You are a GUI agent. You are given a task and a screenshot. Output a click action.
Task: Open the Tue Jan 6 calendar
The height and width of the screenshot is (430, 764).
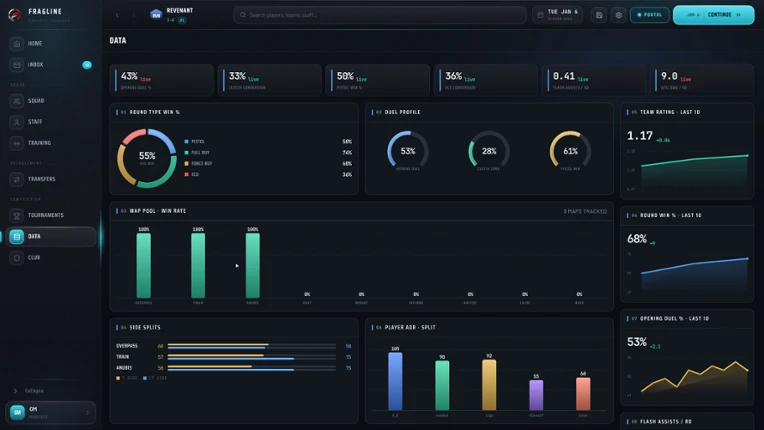pos(557,15)
